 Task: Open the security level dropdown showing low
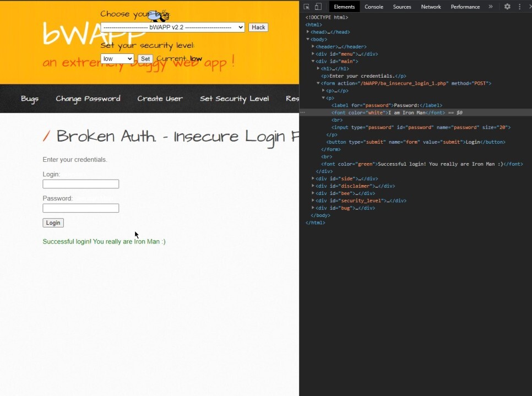click(x=117, y=59)
